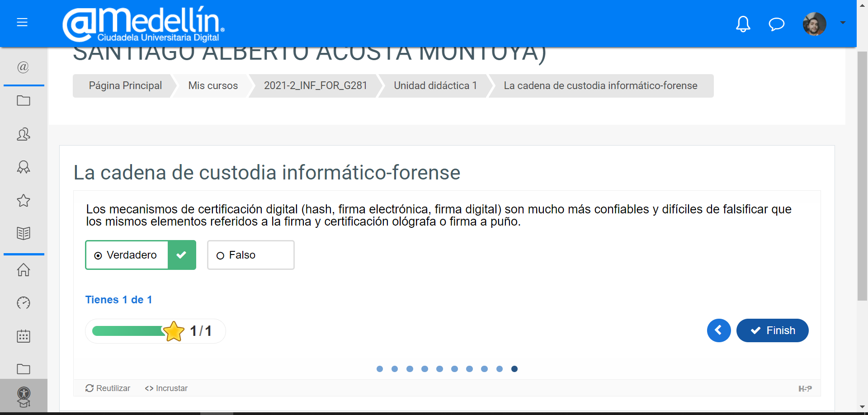Jump to the third question dot
Screen dimensions: 868x415
[410, 369]
